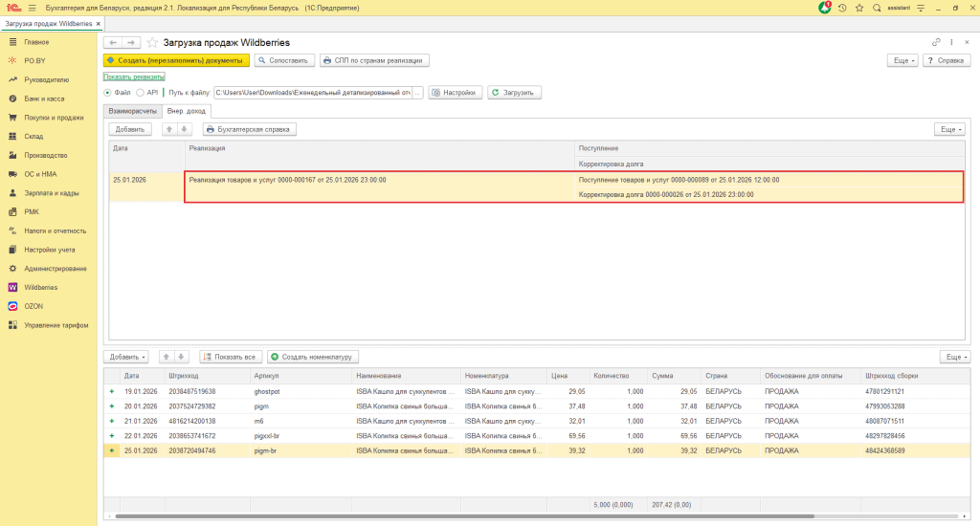Open file chooser ellipsis button
The height and width of the screenshot is (526, 980).
(x=418, y=93)
